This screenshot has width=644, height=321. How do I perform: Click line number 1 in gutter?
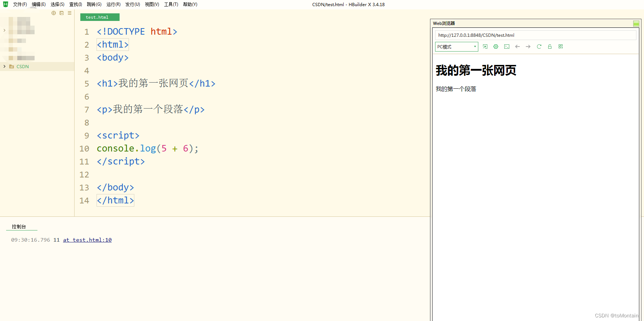tap(87, 32)
